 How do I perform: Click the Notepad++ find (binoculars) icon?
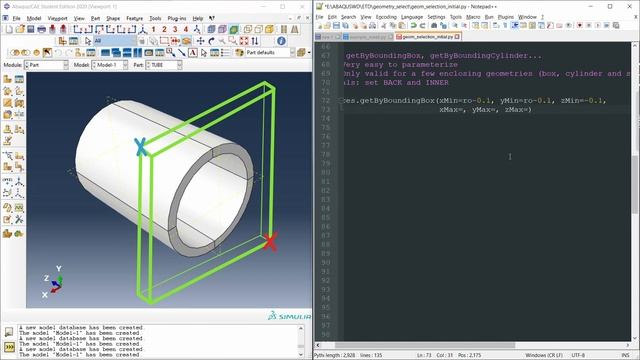point(434,25)
